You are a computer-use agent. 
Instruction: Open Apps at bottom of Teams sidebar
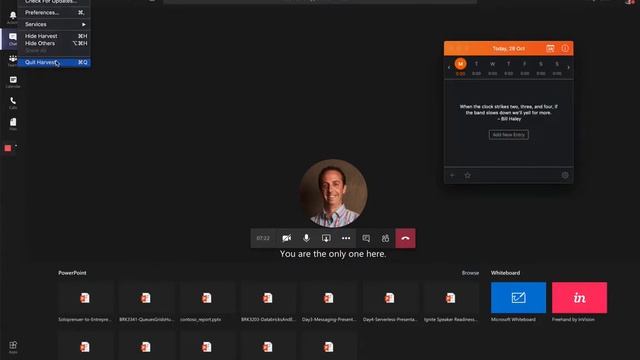tap(13, 347)
